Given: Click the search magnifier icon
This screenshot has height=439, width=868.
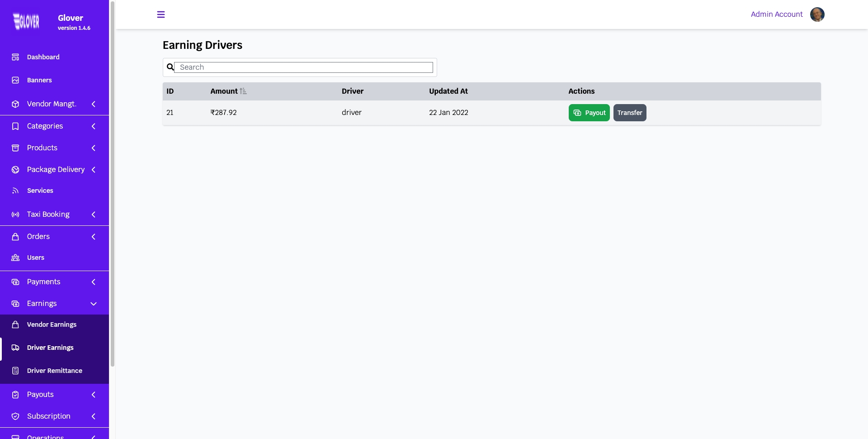Looking at the screenshot, I should (x=170, y=67).
